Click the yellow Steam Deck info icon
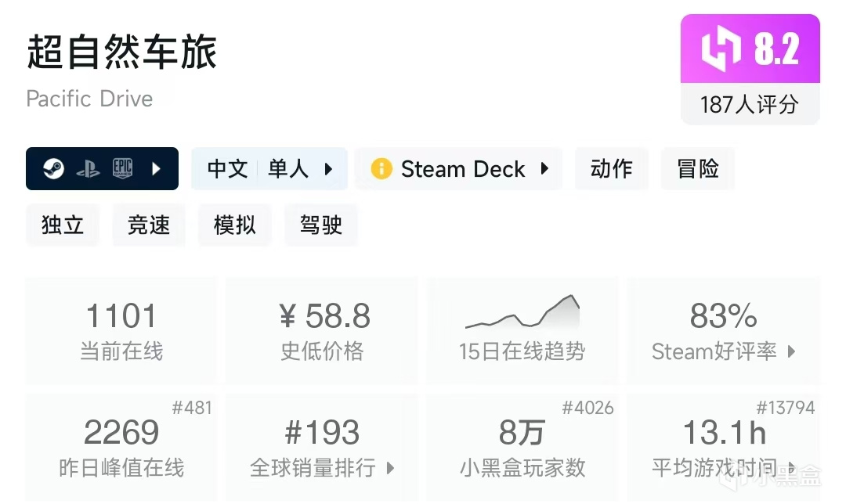The image size is (846, 504). pyautogui.click(x=381, y=168)
